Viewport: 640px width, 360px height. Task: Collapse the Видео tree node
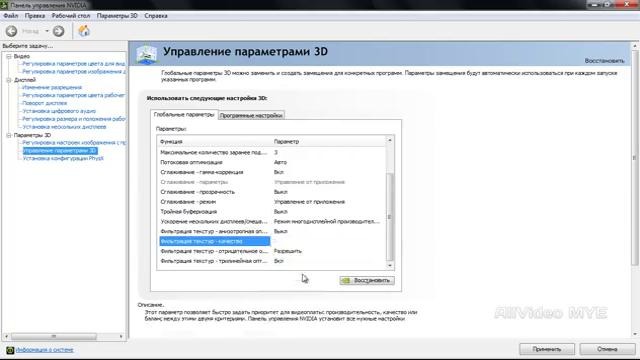9,56
